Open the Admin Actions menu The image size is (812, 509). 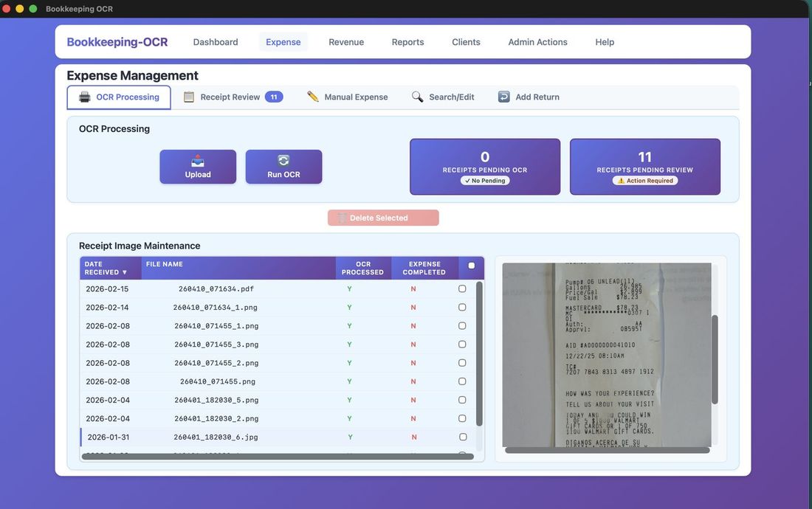(537, 42)
